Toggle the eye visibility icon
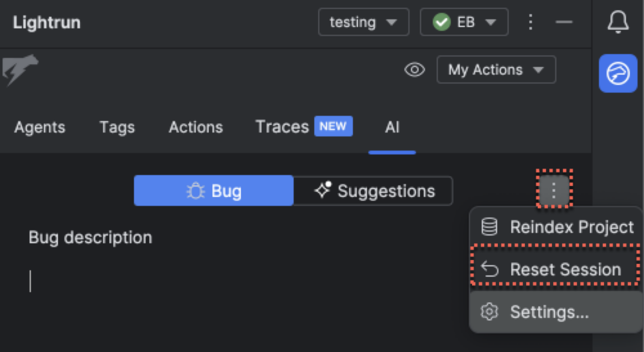This screenshot has height=352, width=644. coord(414,69)
